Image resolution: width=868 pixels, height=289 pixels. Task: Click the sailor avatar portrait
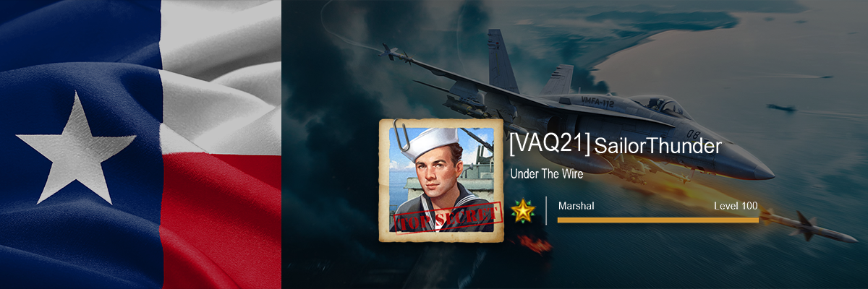pyautogui.click(x=441, y=181)
